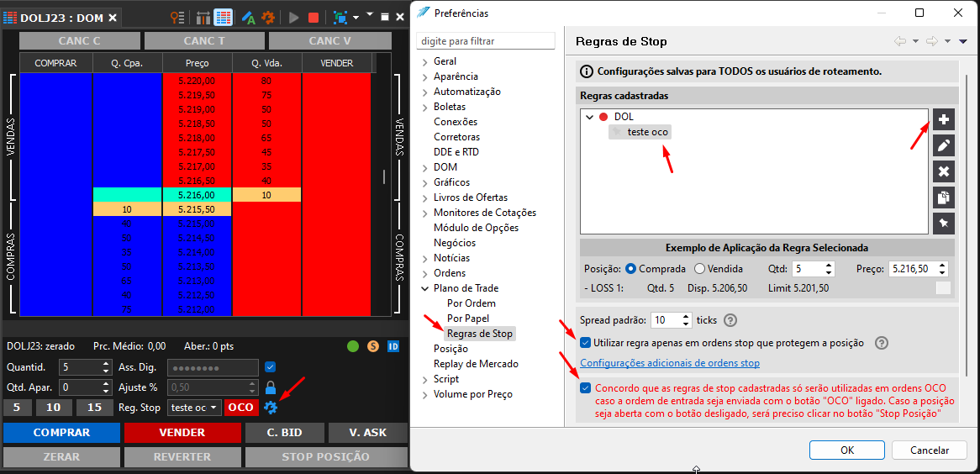Expand the Geral preferences category

425,62
